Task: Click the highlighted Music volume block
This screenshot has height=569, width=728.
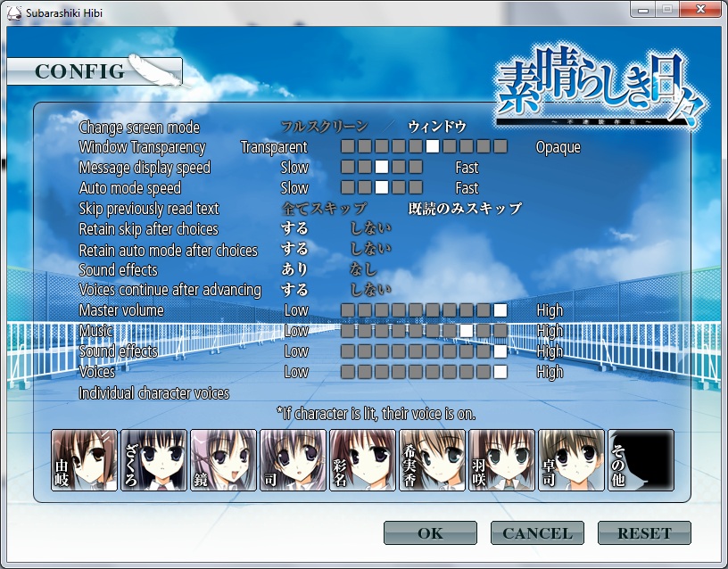Action: 466,331
